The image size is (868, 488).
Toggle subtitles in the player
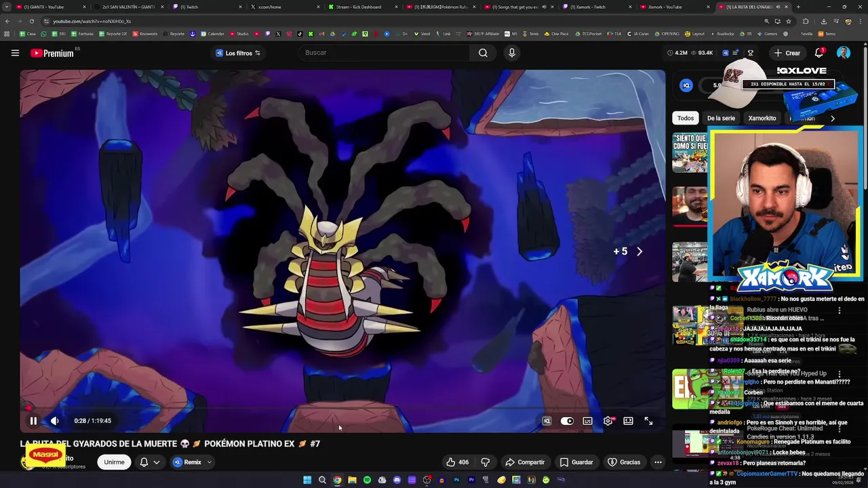(x=587, y=421)
